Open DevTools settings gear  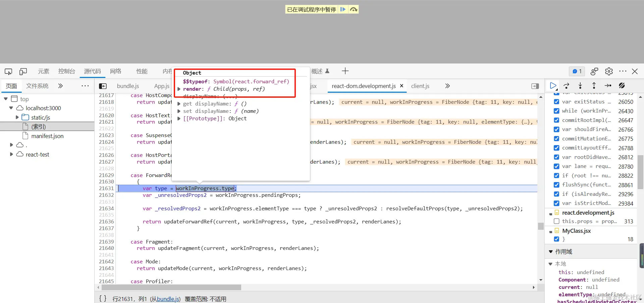pos(609,71)
